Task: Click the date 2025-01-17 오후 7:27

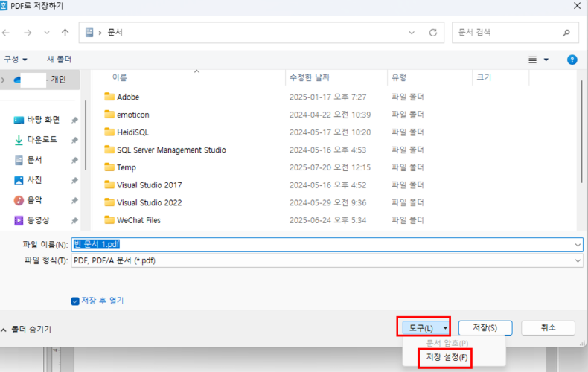Action: (327, 97)
